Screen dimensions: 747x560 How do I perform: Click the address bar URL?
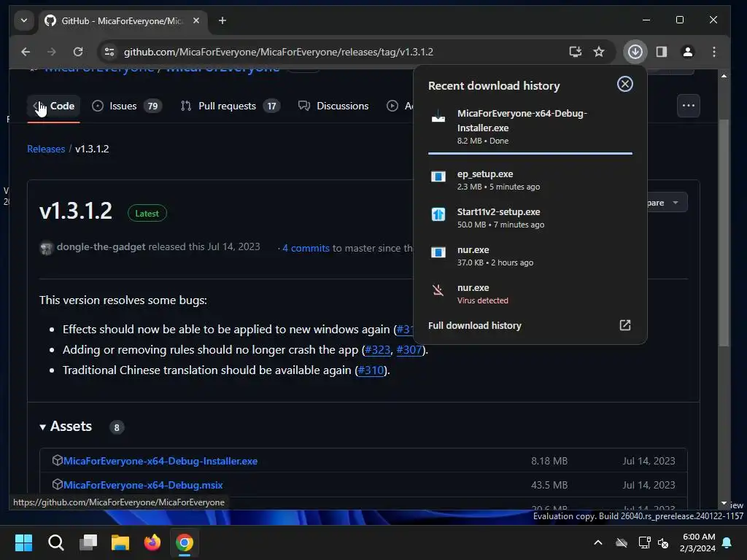coord(278,52)
